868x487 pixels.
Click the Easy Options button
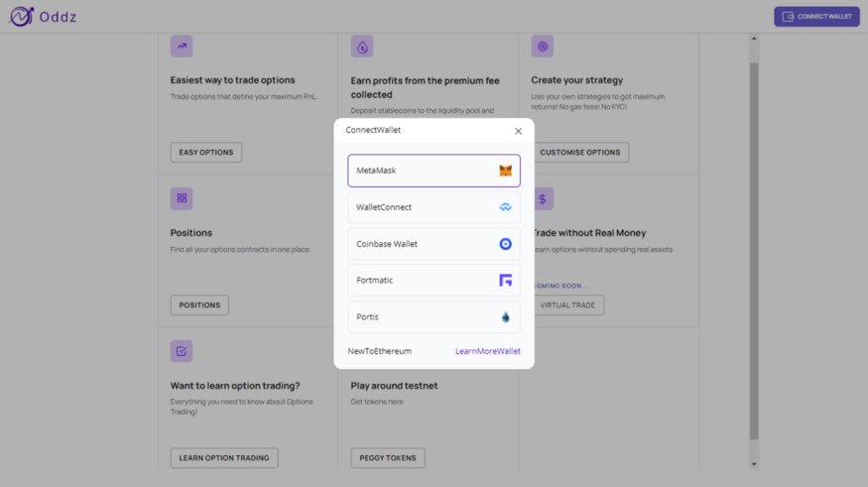pos(206,152)
